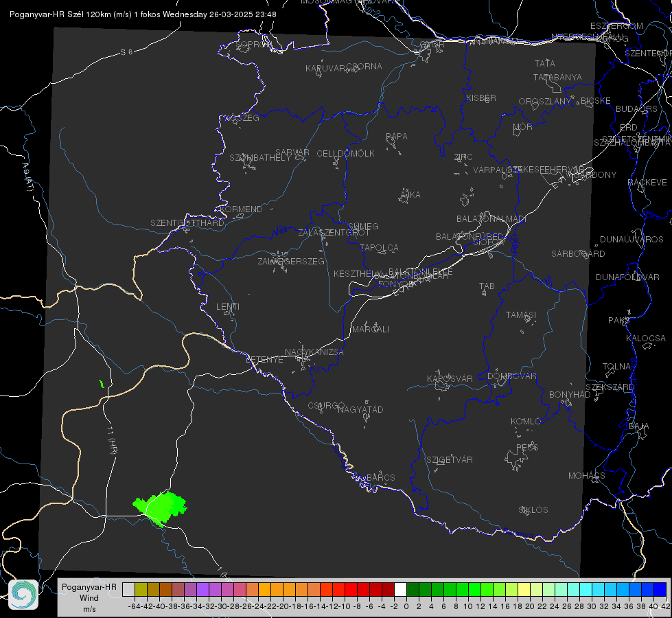Click the BAJA city label
This screenshot has width=672, height=618.
pos(638,426)
